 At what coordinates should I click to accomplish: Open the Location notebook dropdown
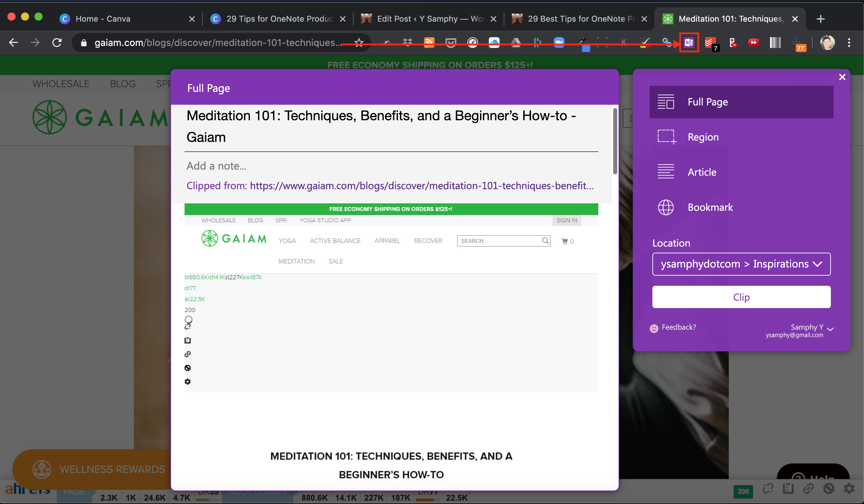pyautogui.click(x=741, y=264)
